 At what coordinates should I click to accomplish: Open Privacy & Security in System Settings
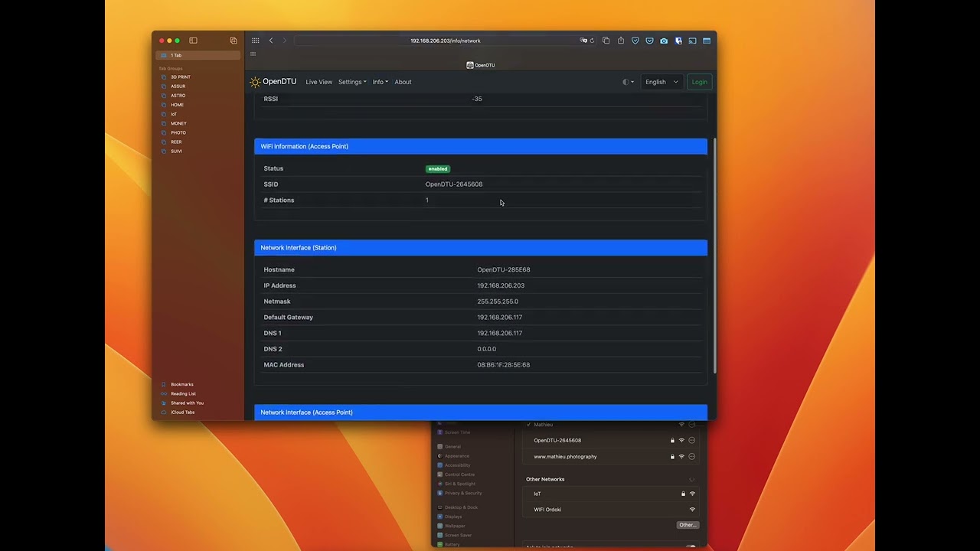click(459, 493)
